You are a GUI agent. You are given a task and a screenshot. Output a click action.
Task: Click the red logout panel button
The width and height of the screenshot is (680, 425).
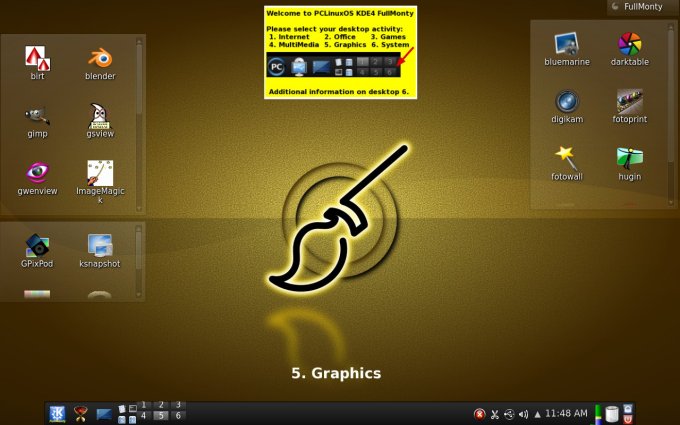pos(628,419)
